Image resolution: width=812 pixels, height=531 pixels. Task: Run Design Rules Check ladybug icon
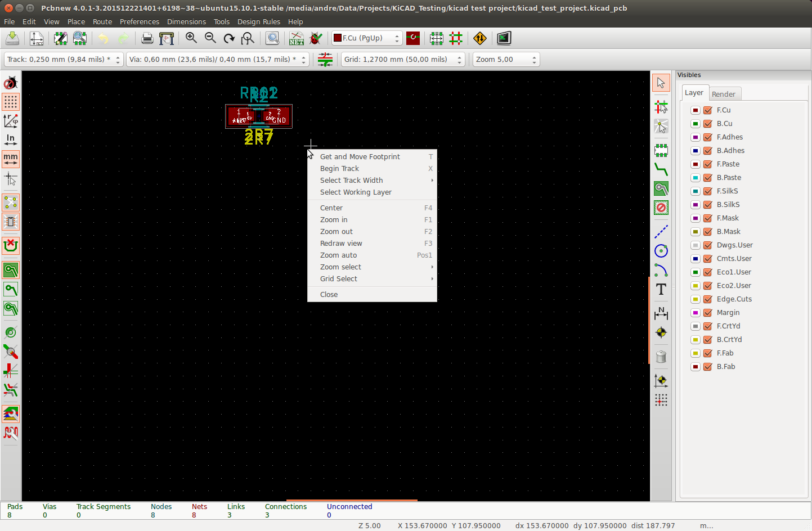(316, 38)
